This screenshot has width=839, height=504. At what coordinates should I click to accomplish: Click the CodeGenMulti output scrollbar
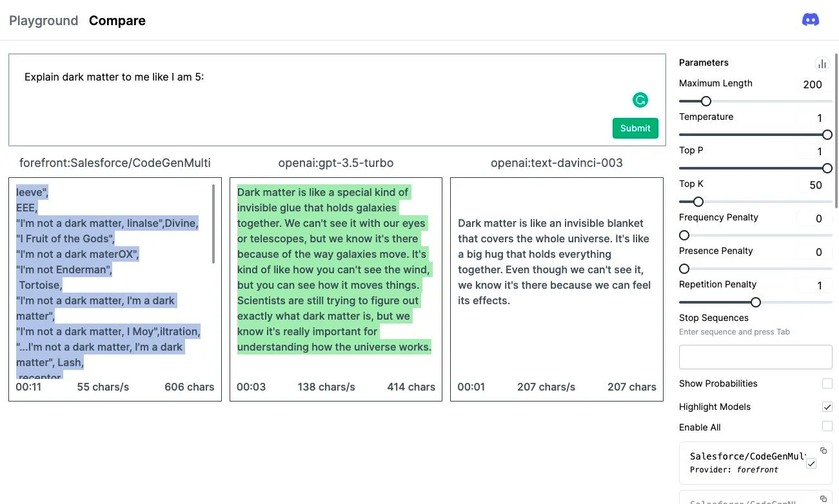[x=213, y=224]
